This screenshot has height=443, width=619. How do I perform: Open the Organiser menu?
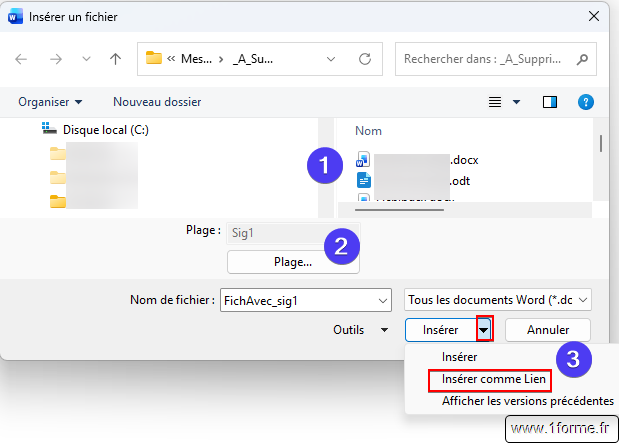coord(50,102)
